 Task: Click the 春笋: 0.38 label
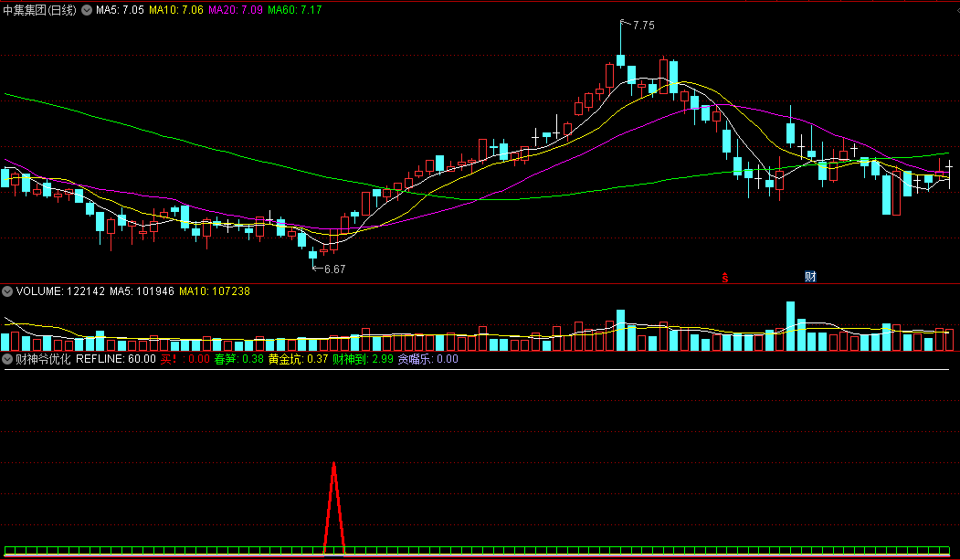click(238, 359)
